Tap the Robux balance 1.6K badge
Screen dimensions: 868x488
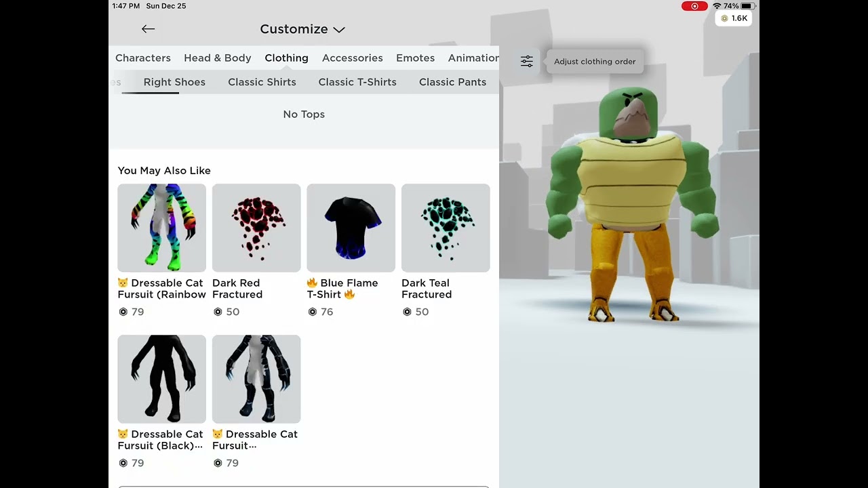pyautogui.click(x=734, y=18)
